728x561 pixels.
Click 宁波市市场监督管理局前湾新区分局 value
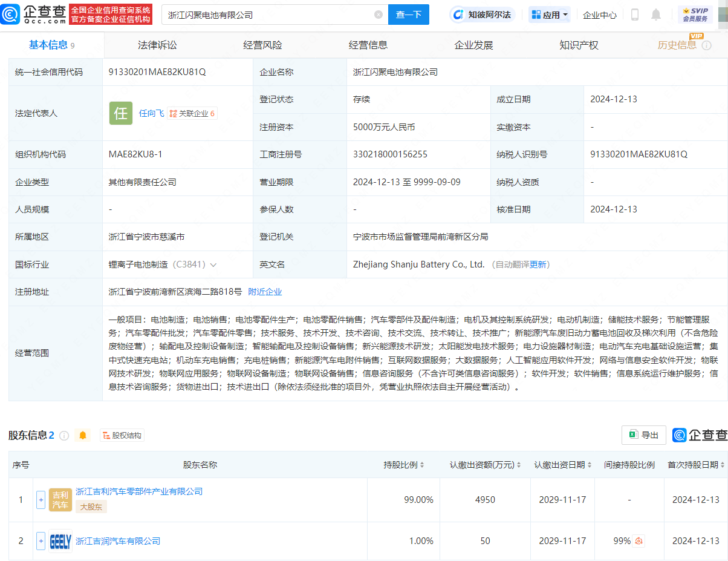coord(420,237)
